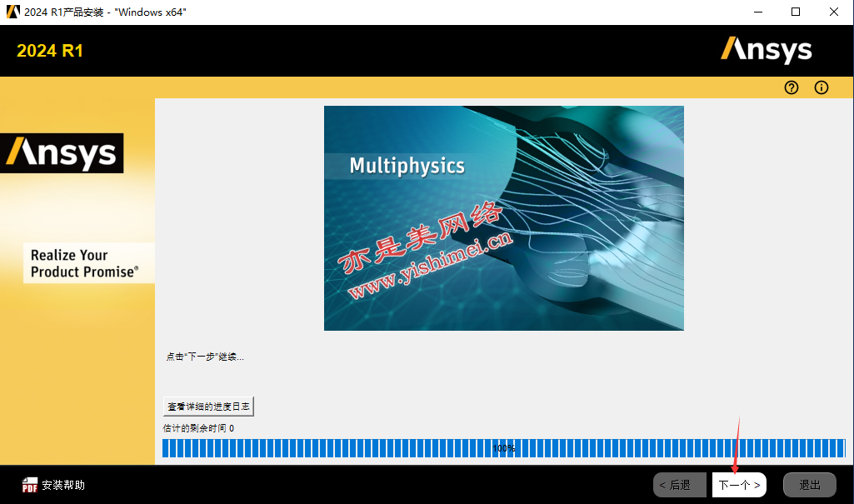Select the text 点击"下一步"继续...
Image resolution: width=854 pixels, height=504 pixels.
205,357
